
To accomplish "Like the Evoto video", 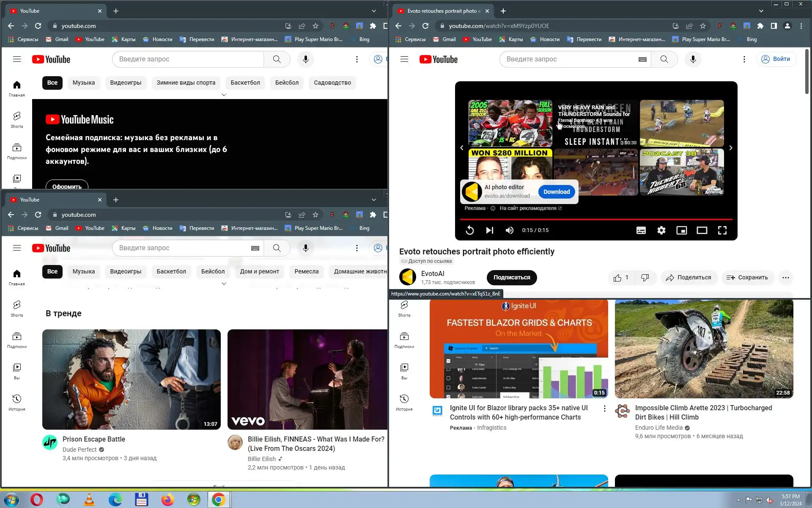I will point(618,278).
